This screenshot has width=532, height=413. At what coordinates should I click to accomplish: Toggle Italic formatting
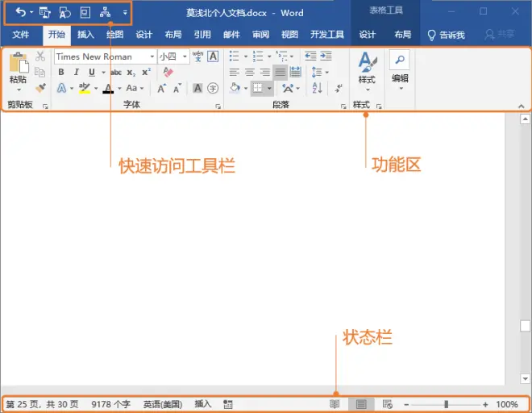tap(77, 72)
